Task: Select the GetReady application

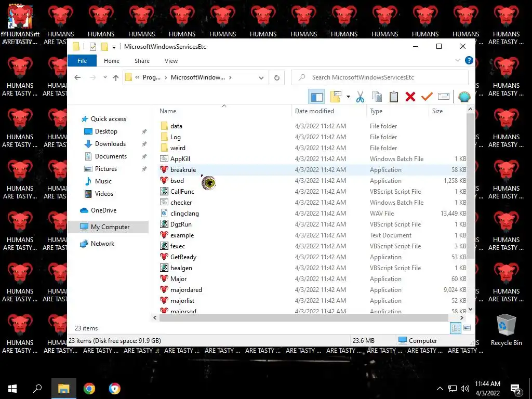Action: tap(183, 257)
